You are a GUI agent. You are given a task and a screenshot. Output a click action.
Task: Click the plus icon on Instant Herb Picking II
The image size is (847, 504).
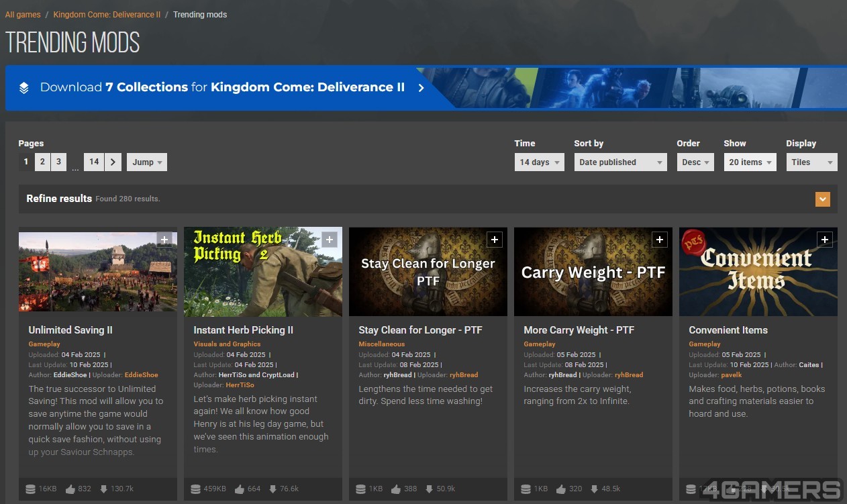coord(329,240)
